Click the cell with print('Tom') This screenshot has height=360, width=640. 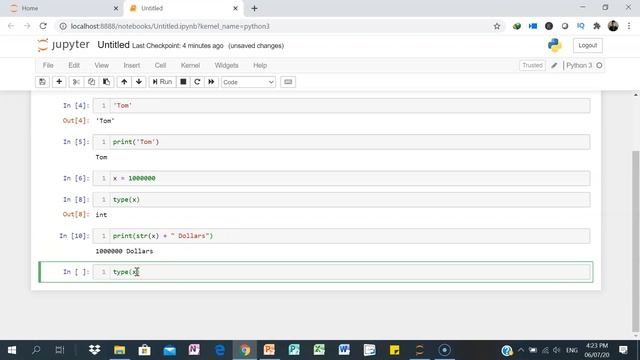coord(341,142)
